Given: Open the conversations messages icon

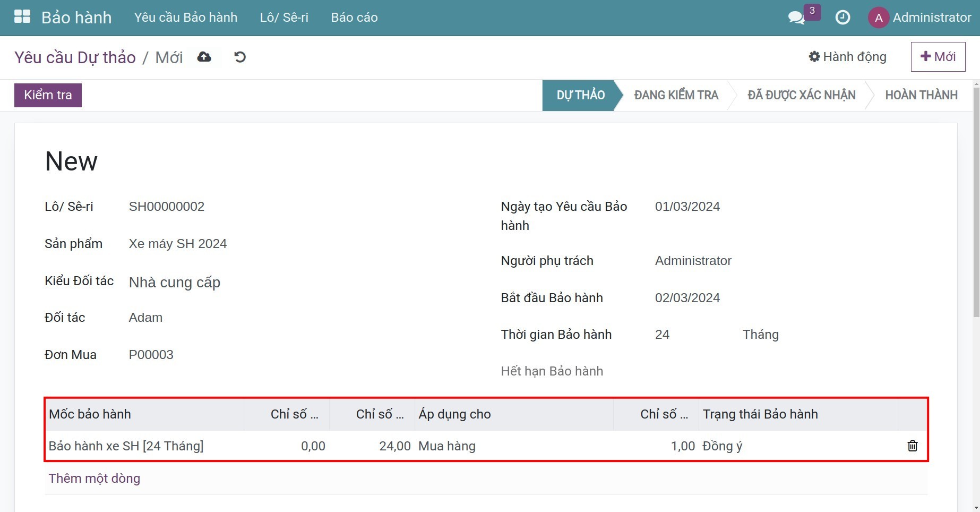Looking at the screenshot, I should 796,18.
